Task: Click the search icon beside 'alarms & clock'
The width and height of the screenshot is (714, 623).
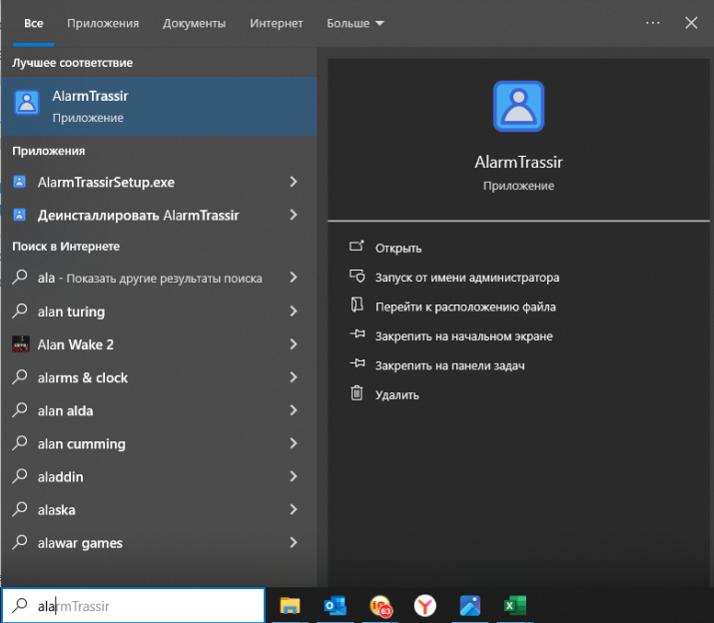Action: (20, 377)
